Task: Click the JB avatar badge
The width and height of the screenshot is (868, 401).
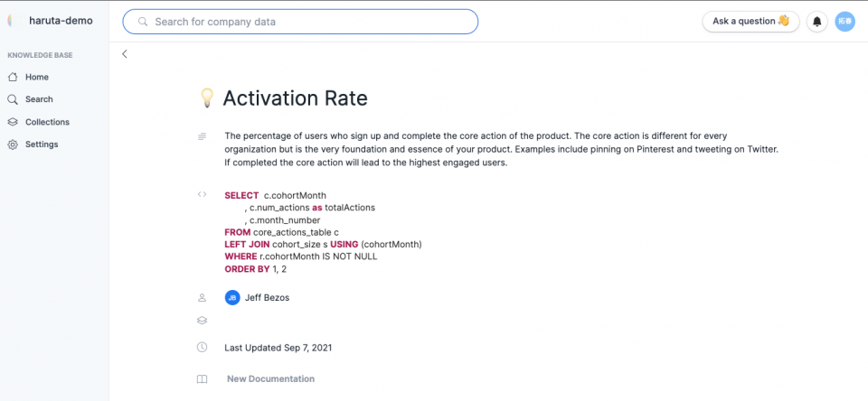Action: tap(232, 297)
